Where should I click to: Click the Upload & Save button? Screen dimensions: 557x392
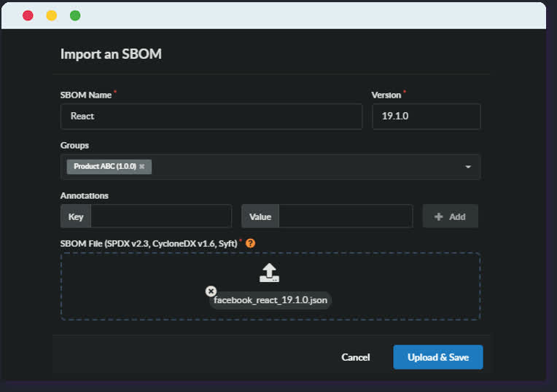pos(437,357)
